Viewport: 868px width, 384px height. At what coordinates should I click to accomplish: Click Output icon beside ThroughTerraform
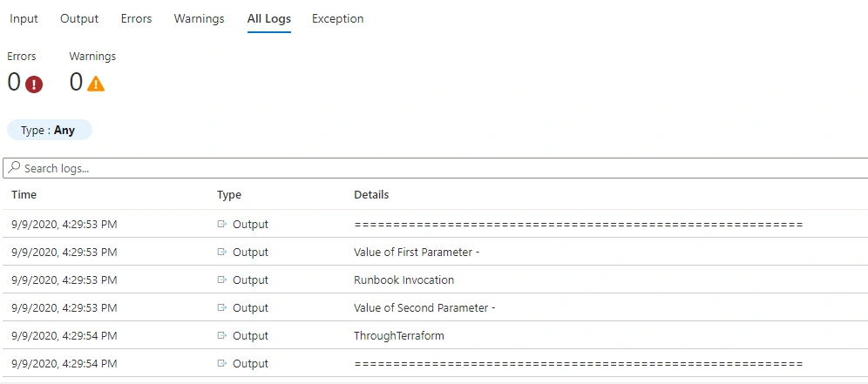(222, 335)
